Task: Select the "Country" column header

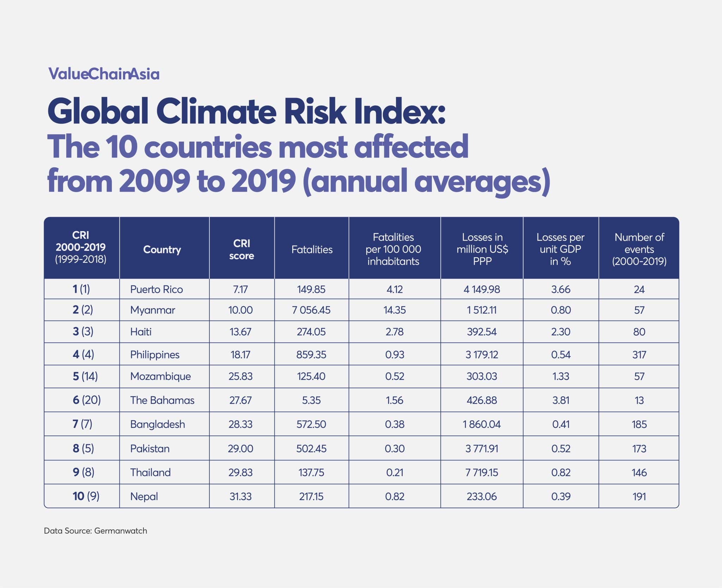Action: (x=162, y=249)
